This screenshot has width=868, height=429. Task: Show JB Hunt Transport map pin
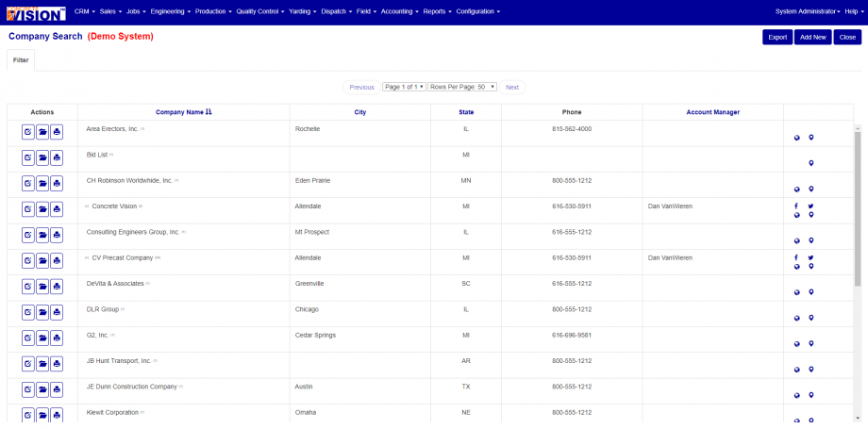(811, 370)
